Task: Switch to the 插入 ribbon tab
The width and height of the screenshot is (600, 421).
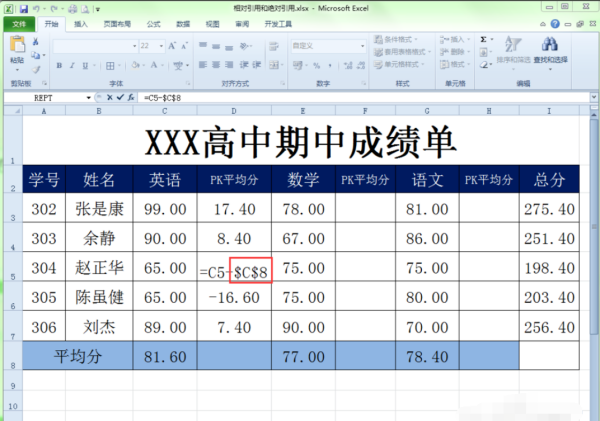Action: pyautogui.click(x=81, y=24)
